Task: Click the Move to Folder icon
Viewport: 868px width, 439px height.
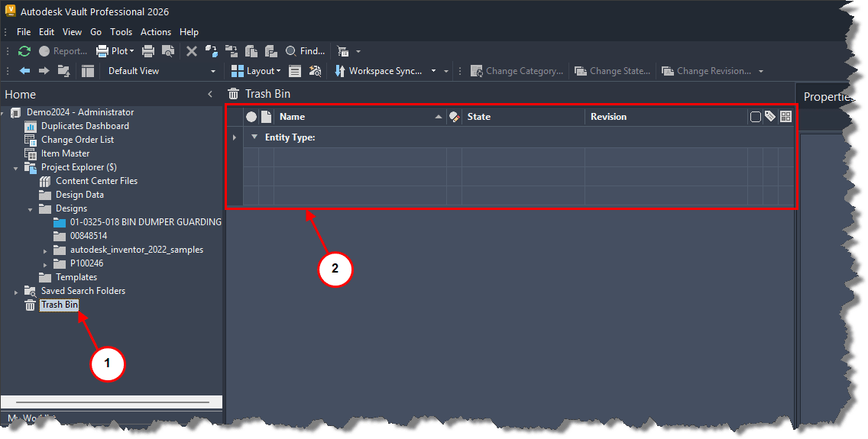Action: click(x=232, y=51)
